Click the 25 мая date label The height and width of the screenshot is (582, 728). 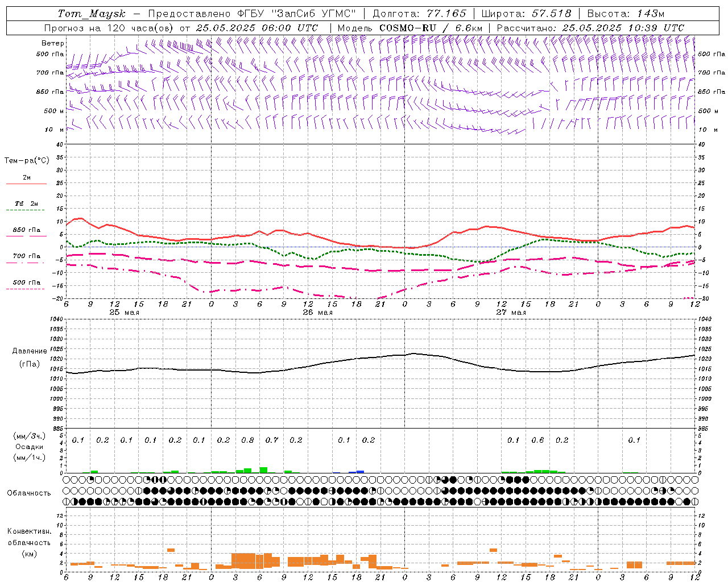[x=124, y=313]
